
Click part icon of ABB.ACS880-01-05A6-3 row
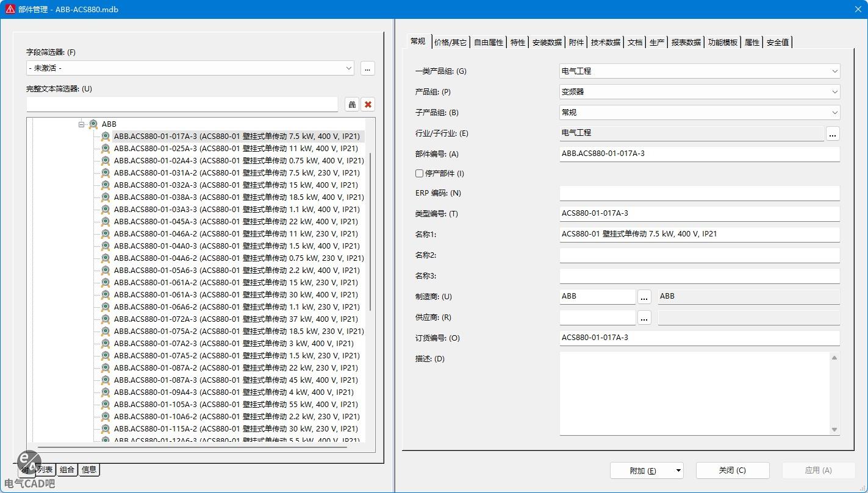coord(106,271)
